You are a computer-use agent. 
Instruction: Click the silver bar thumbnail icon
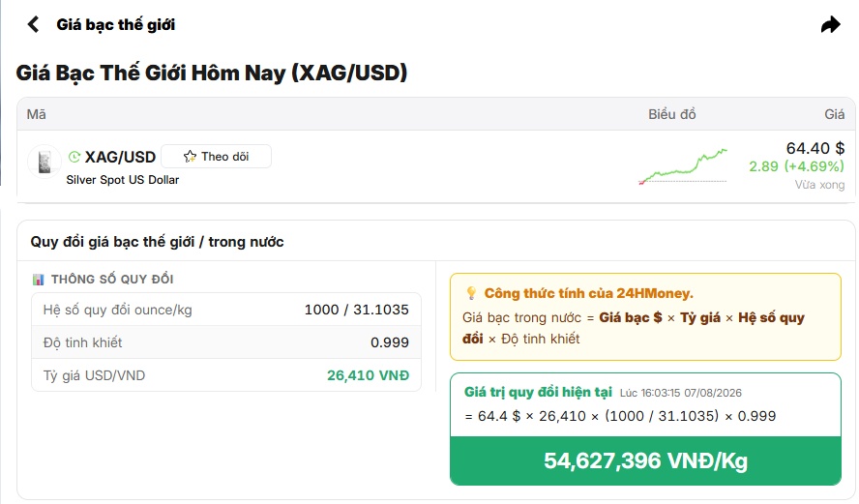tap(44, 162)
